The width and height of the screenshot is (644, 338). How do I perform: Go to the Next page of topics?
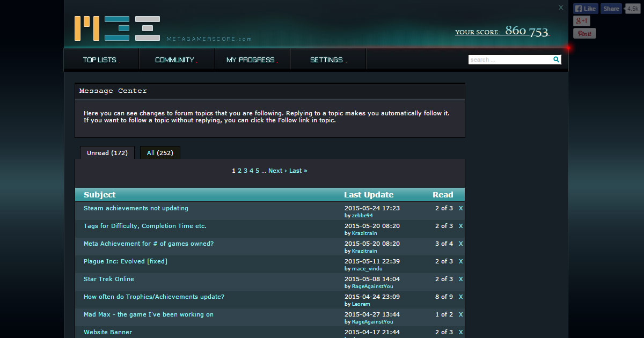pyautogui.click(x=275, y=170)
